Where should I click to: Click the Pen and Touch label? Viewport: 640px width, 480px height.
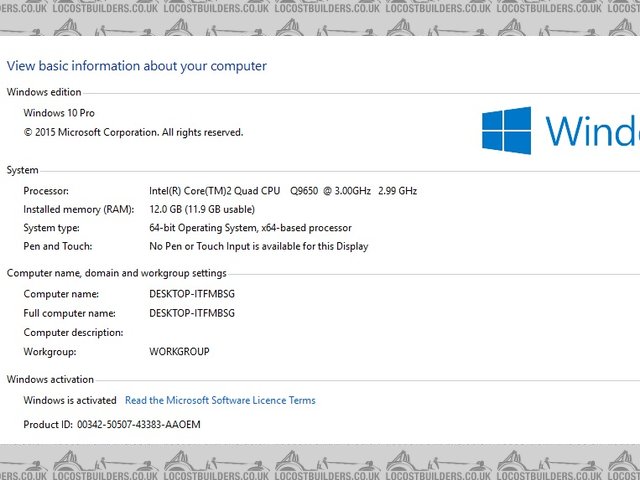click(x=58, y=246)
